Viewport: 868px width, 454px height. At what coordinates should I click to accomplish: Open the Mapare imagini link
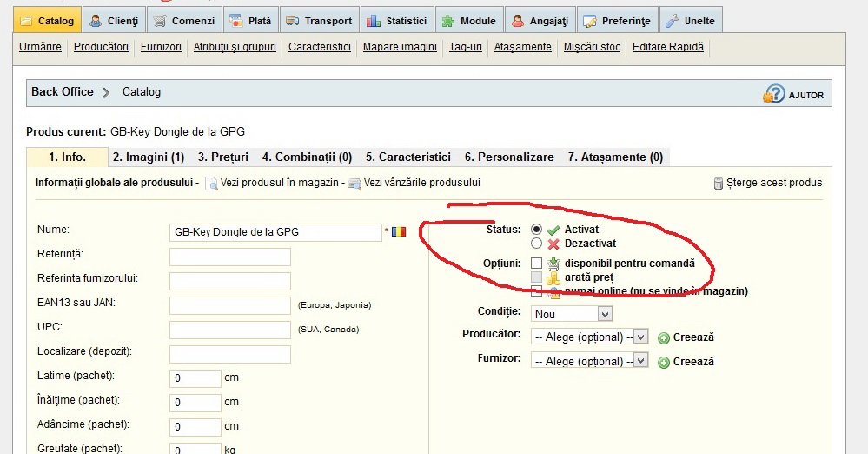coord(400,47)
